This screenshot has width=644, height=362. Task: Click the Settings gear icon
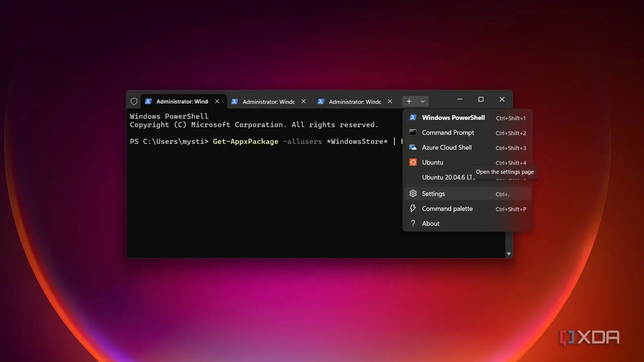coord(413,193)
